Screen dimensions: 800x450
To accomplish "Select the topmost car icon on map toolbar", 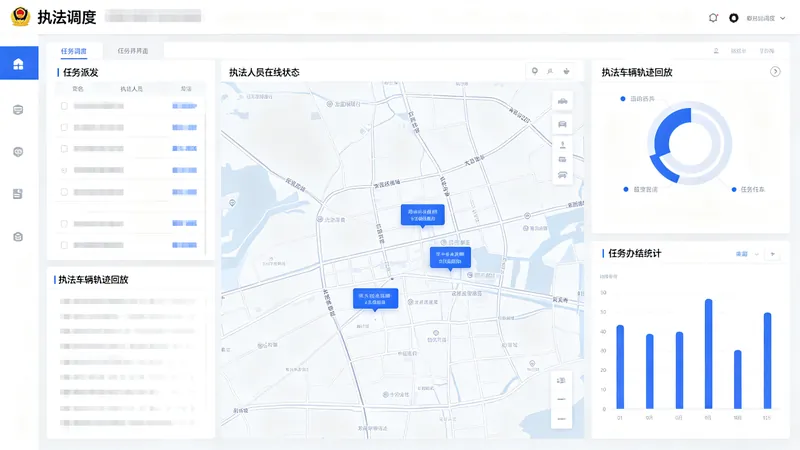I will (x=562, y=101).
